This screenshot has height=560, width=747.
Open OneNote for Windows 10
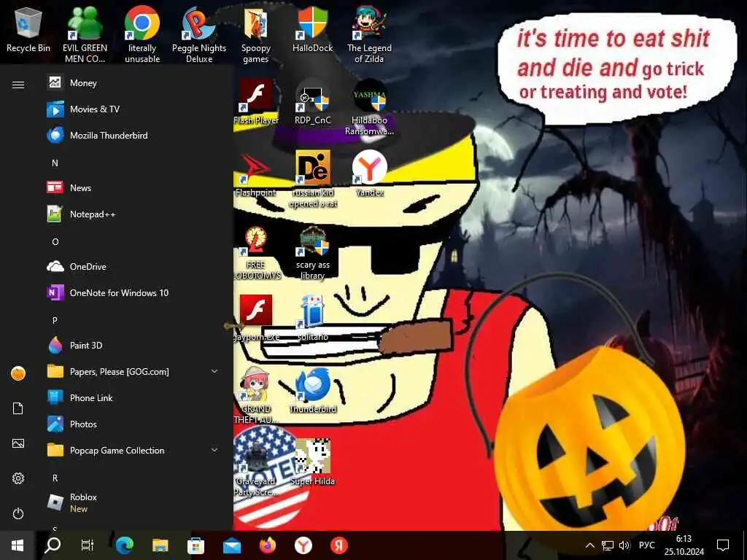coord(133,293)
